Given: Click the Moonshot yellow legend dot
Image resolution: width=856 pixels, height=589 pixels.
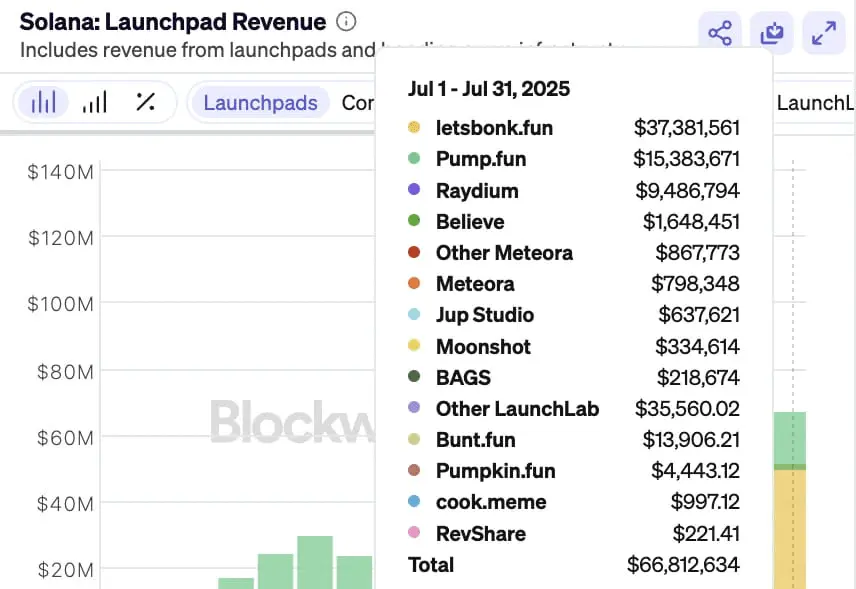Looking at the screenshot, I should (x=414, y=346).
